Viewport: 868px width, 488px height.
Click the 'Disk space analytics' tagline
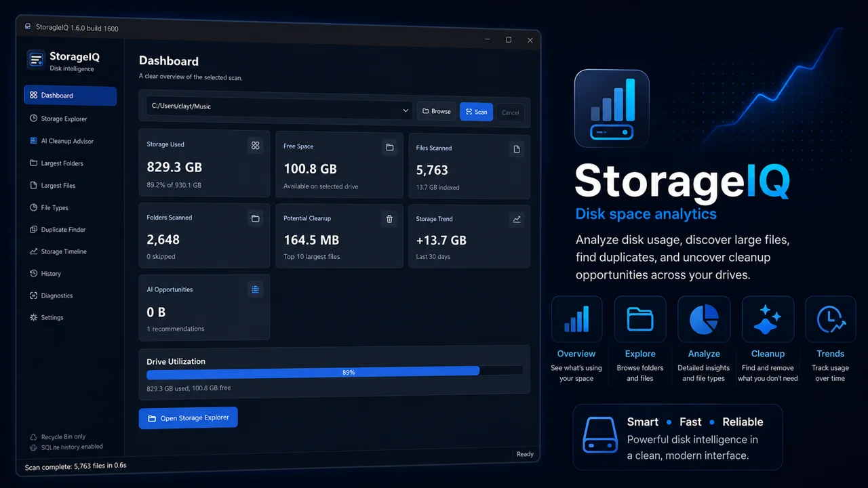[x=646, y=214]
